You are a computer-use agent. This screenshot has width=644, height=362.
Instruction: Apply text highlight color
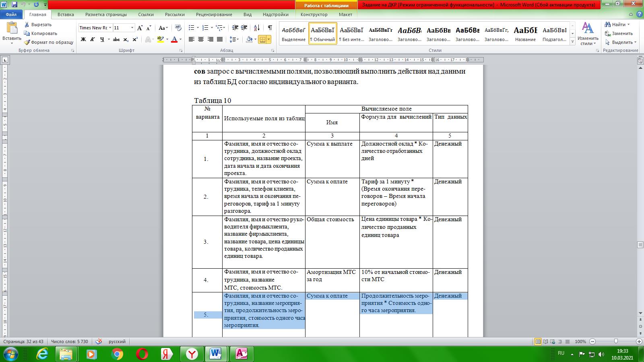[x=160, y=39]
